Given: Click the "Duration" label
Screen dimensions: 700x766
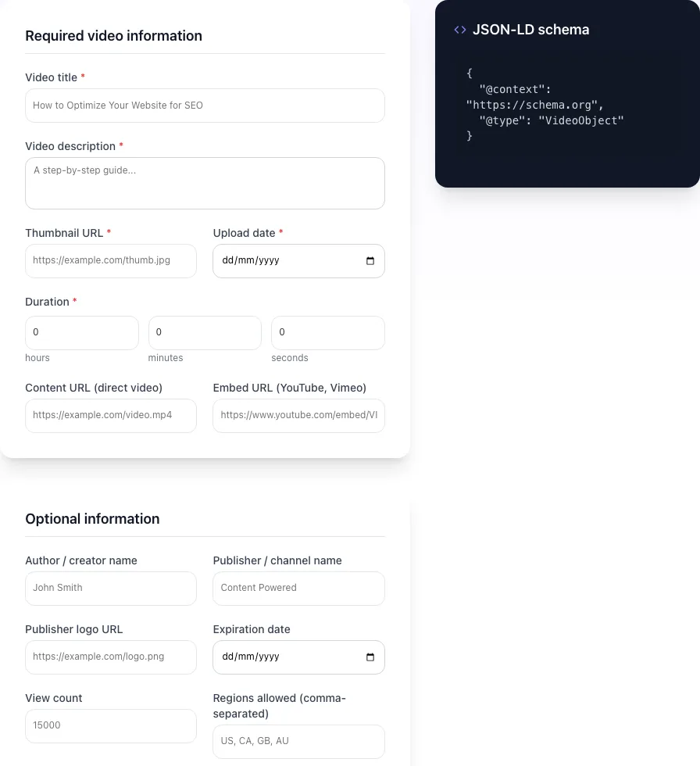Looking at the screenshot, I should click(x=47, y=302).
